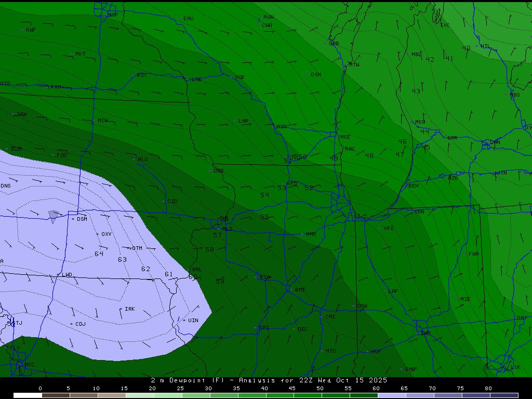Click the MTW station label

coord(354,65)
